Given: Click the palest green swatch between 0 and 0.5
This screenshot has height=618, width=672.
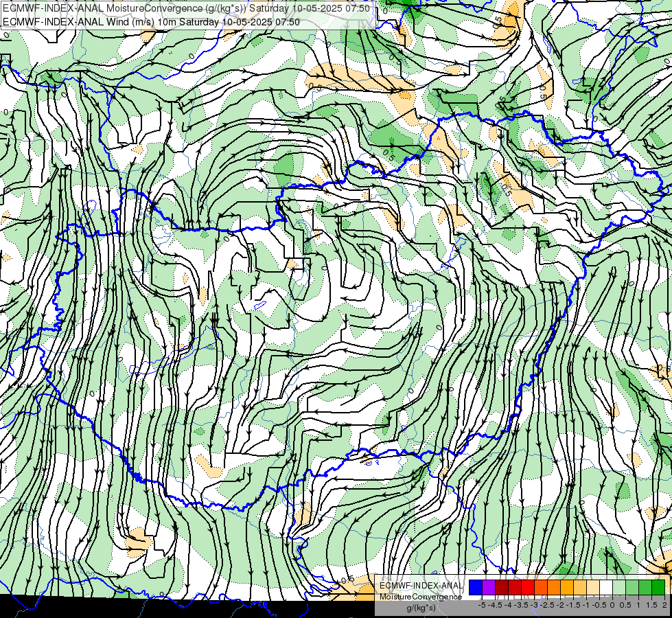Looking at the screenshot, I should click(x=619, y=587).
